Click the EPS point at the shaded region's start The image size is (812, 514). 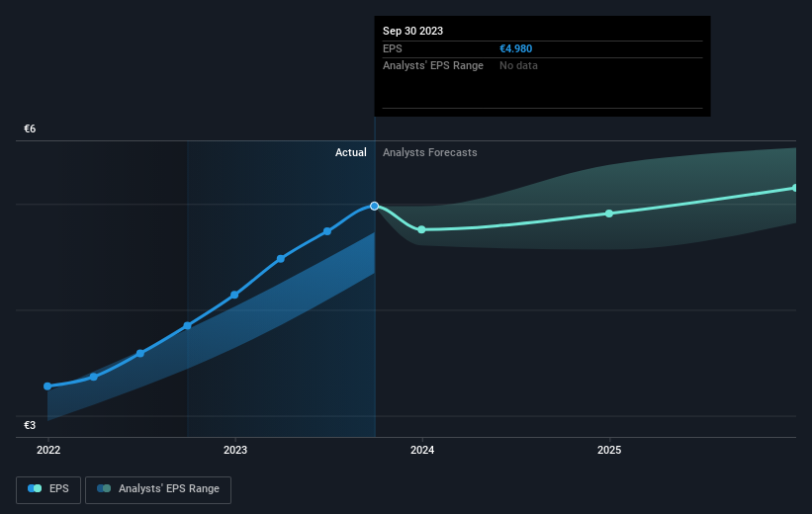pos(188,325)
